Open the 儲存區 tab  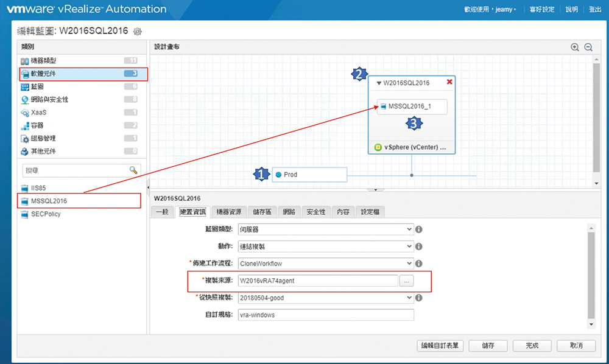tap(262, 212)
